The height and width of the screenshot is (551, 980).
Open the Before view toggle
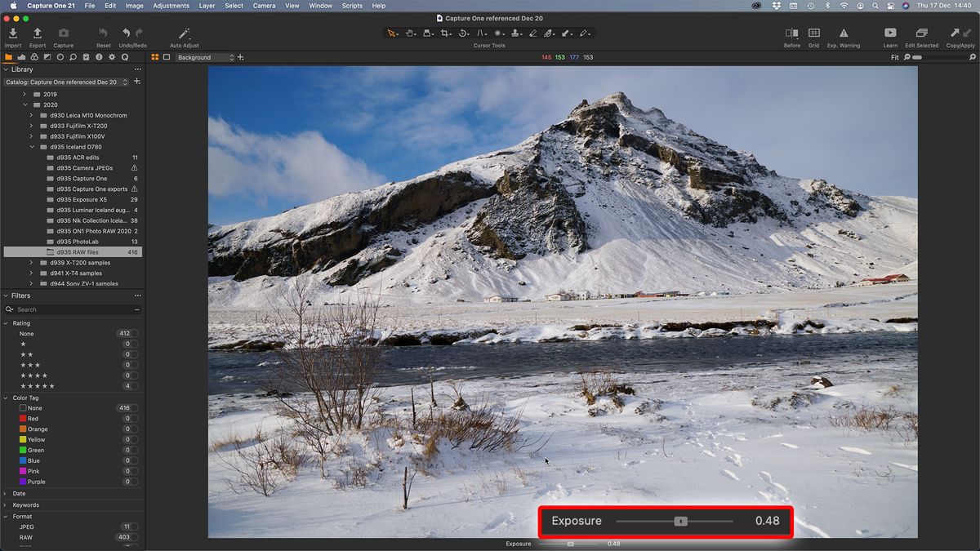click(792, 34)
